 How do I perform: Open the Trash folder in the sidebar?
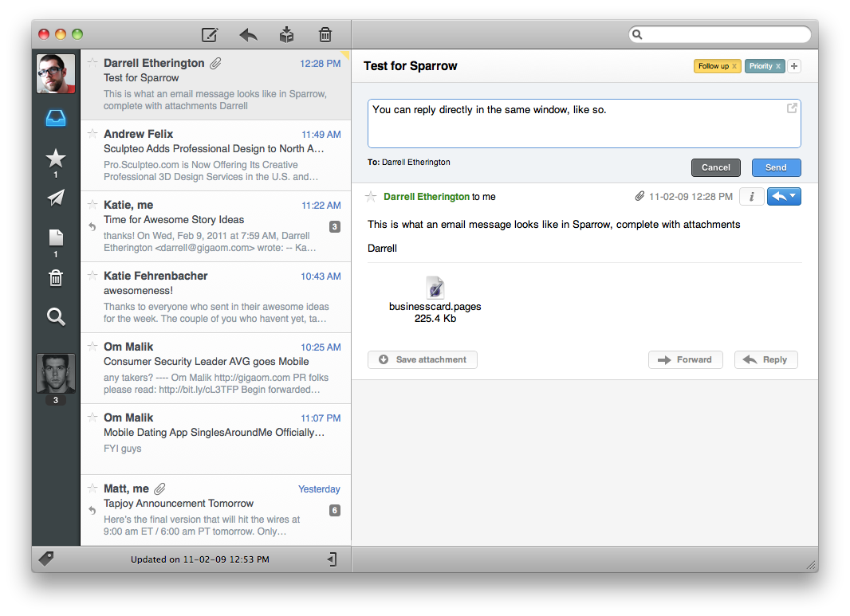click(x=56, y=278)
